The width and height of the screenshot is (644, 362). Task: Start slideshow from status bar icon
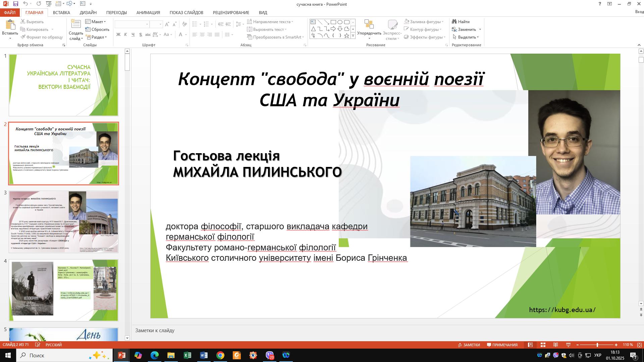[x=568, y=345]
